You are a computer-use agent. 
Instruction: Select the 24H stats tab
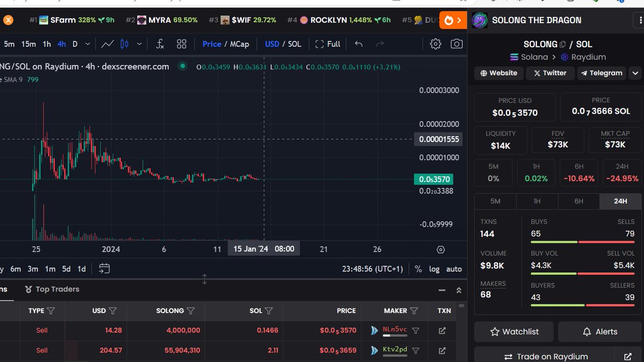[620, 201]
